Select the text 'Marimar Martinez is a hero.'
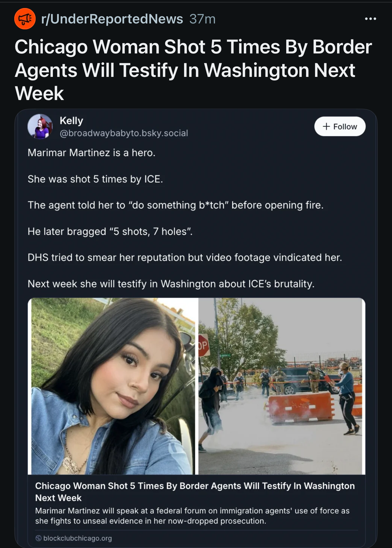This screenshot has width=392, height=548. (x=91, y=153)
